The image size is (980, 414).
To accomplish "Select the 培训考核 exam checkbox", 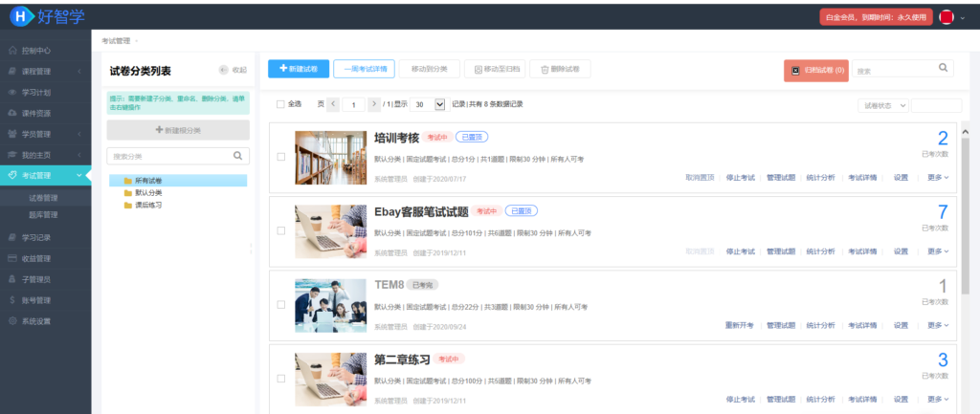I will click(281, 157).
